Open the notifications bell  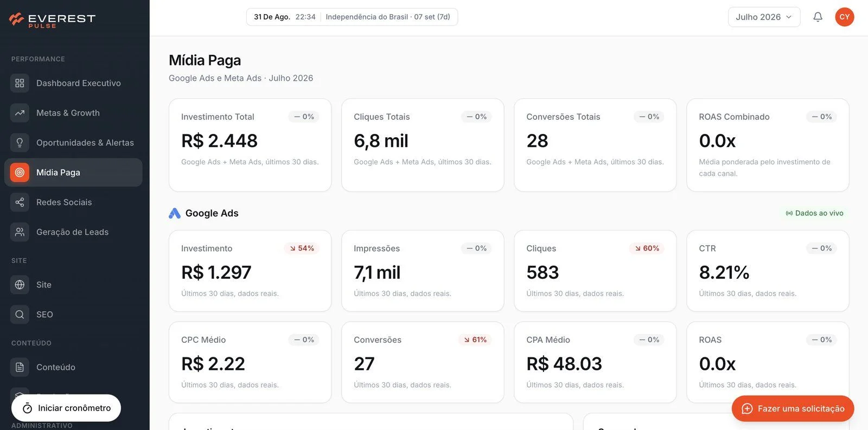(818, 17)
